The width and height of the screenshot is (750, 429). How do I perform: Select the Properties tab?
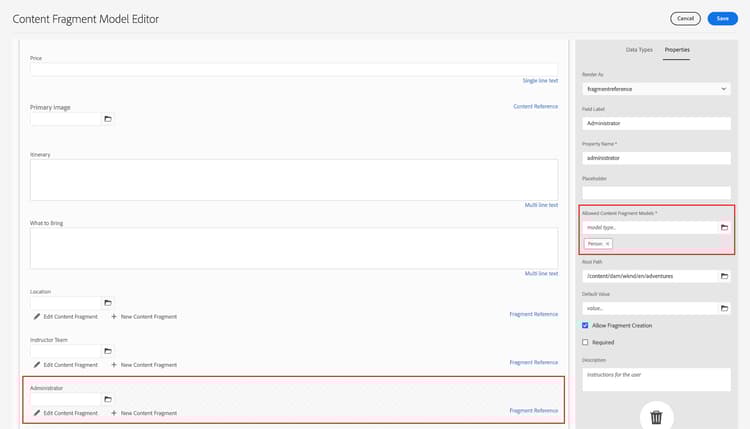tap(677, 50)
